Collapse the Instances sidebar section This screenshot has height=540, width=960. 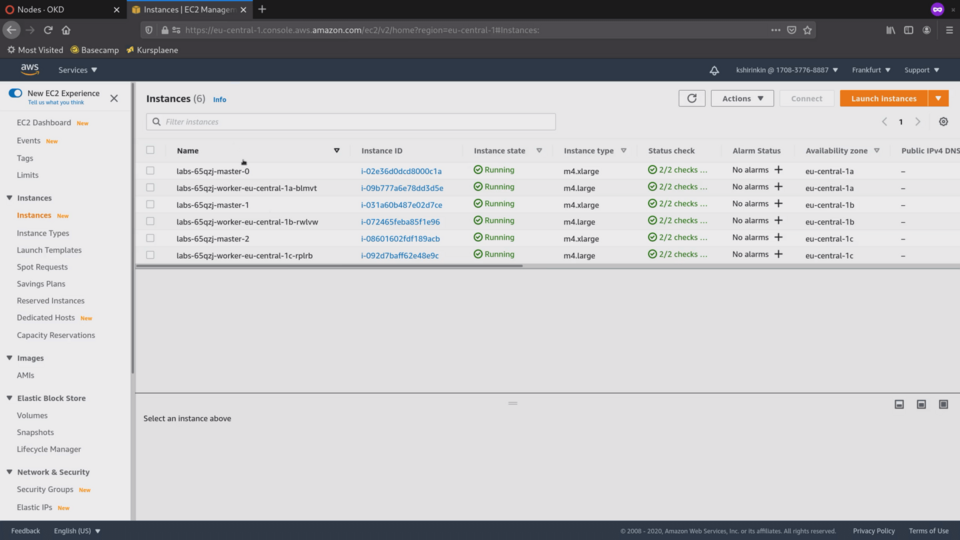(x=9, y=198)
